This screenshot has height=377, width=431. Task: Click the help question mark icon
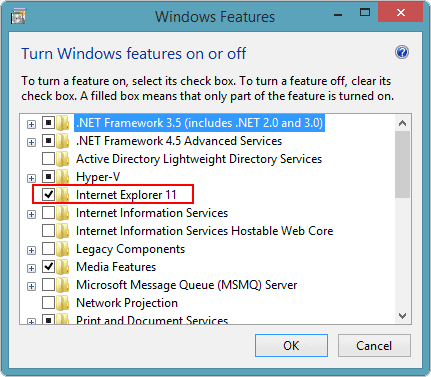pyautogui.click(x=402, y=52)
